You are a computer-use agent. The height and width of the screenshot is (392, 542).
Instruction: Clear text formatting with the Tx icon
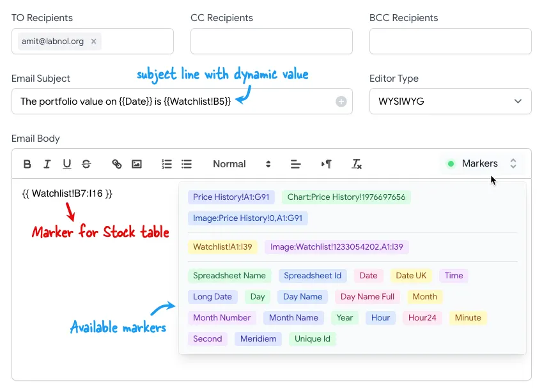(357, 164)
